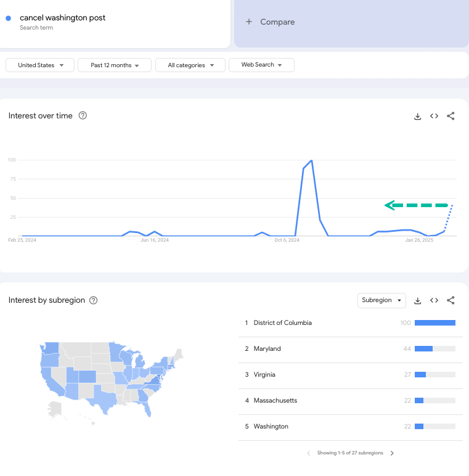Select Maryland in the subregion list
469x476 pixels.
click(351, 349)
